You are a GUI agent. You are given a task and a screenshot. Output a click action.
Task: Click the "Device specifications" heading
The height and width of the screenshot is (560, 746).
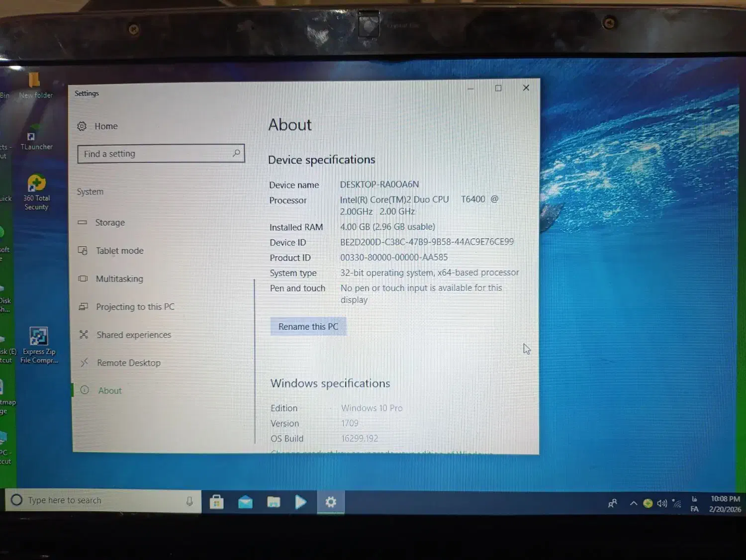pos(322,160)
